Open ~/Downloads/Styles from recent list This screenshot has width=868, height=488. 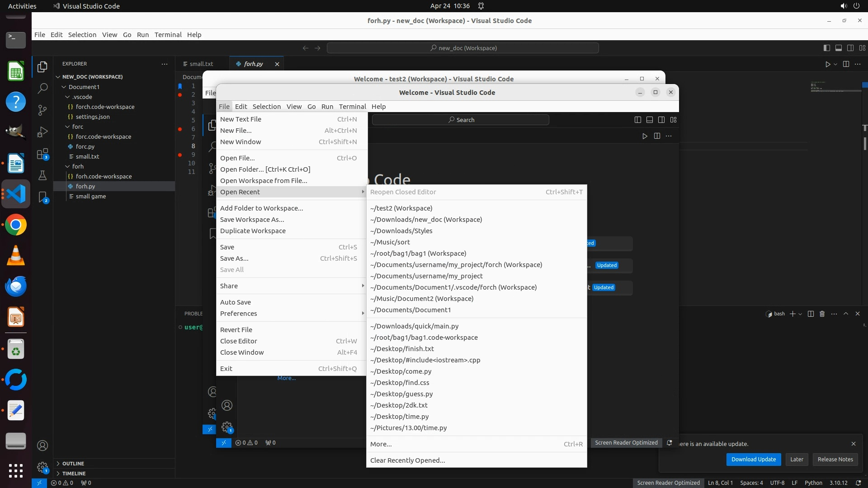click(x=401, y=231)
